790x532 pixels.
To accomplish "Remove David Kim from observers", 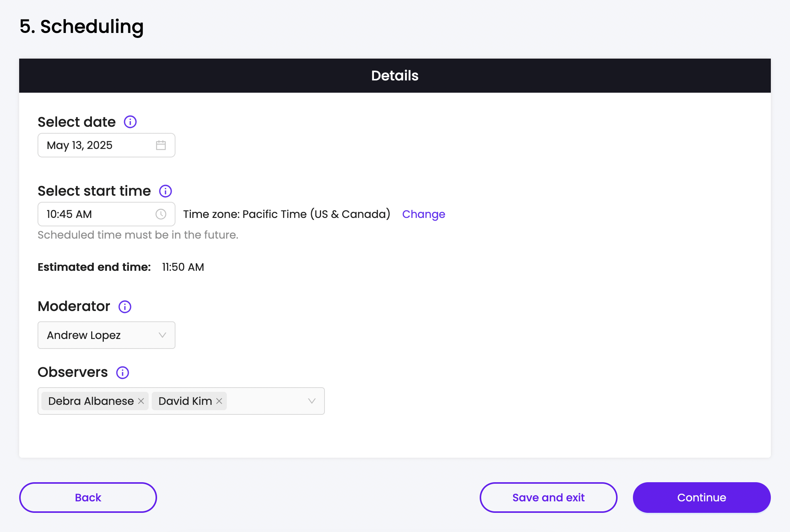I will coord(219,401).
